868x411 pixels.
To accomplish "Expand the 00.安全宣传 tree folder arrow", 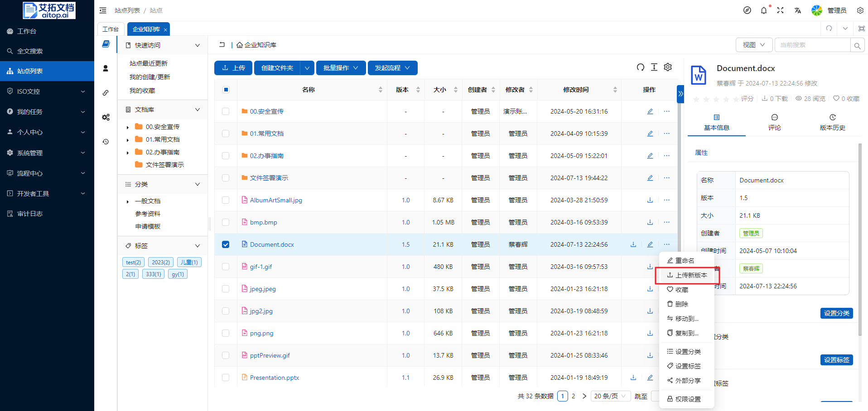I will 128,127.
